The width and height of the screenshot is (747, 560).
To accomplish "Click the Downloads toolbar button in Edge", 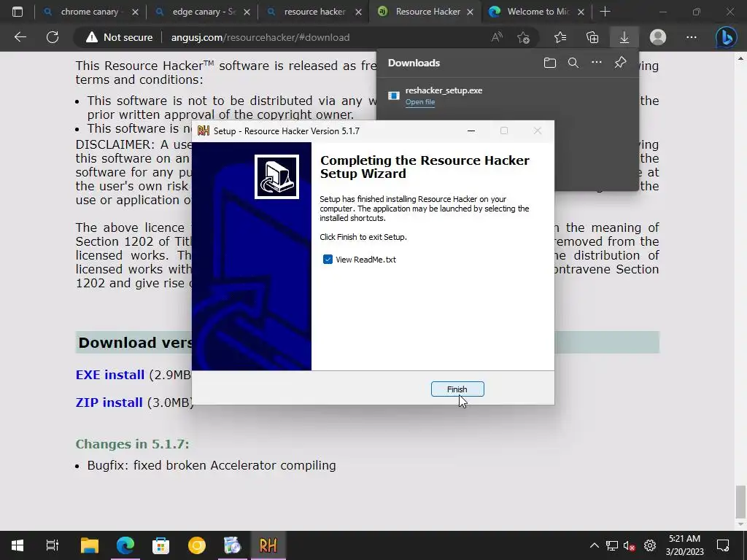I will pyautogui.click(x=624, y=37).
